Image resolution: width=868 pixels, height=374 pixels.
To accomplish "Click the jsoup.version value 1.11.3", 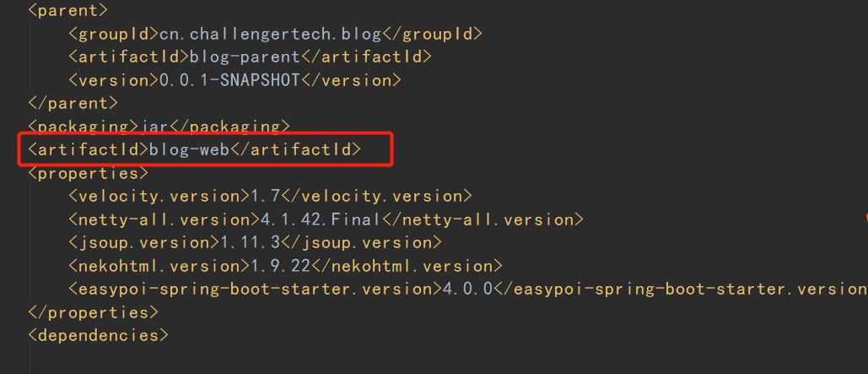I will click(252, 242).
